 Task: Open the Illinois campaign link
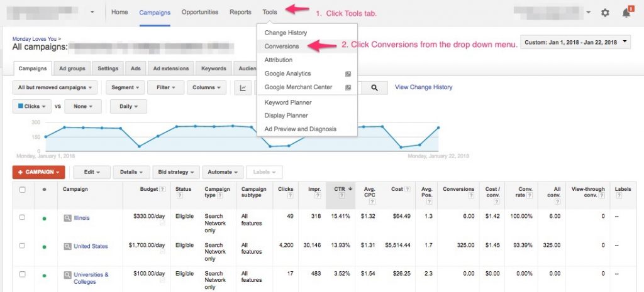click(81, 218)
